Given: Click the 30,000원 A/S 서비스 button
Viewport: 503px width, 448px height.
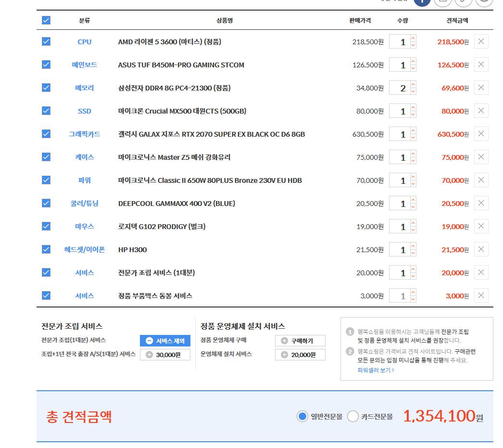Looking at the screenshot, I should coord(165,355).
